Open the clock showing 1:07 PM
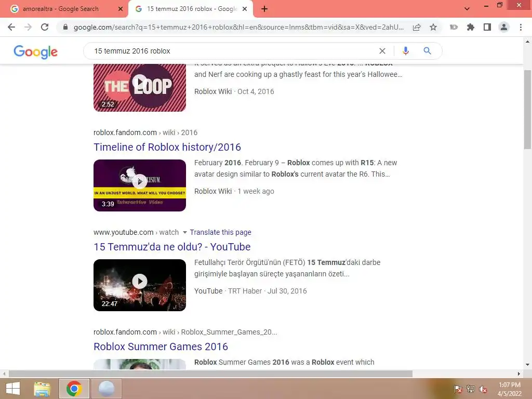 (509, 389)
